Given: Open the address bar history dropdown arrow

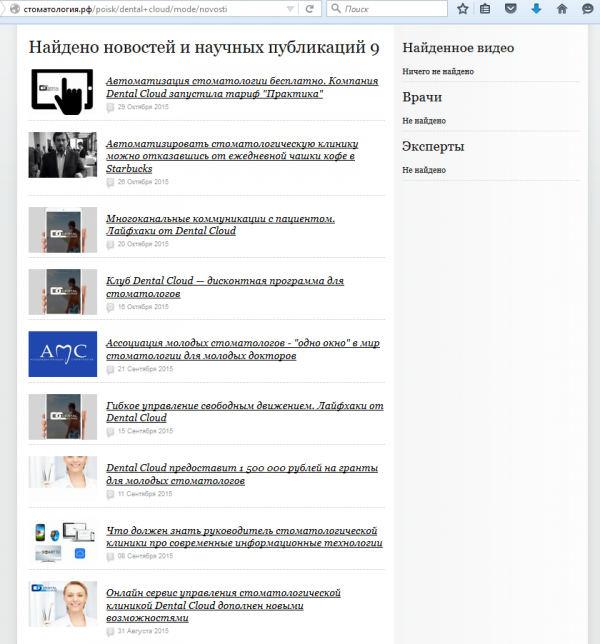Looking at the screenshot, I should tap(290, 9).
